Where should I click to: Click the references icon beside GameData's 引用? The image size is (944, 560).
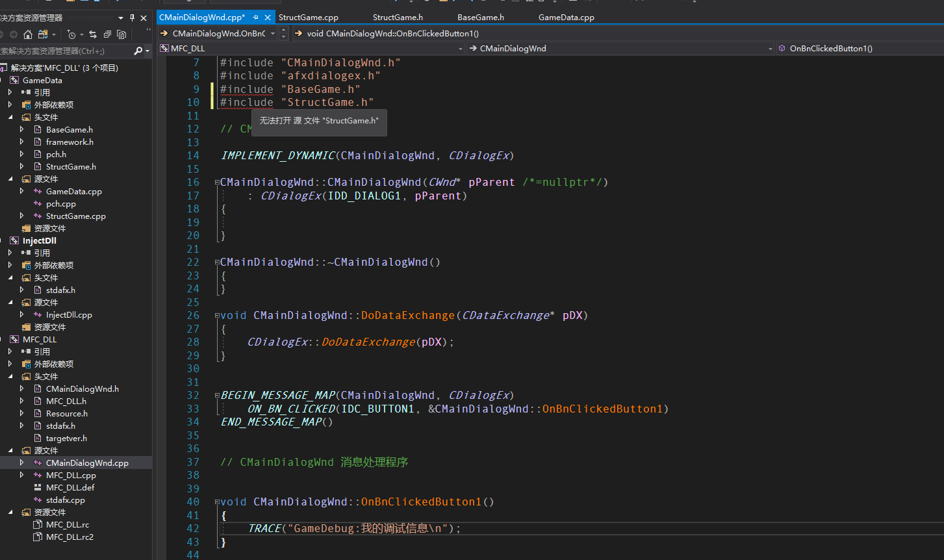(26, 93)
